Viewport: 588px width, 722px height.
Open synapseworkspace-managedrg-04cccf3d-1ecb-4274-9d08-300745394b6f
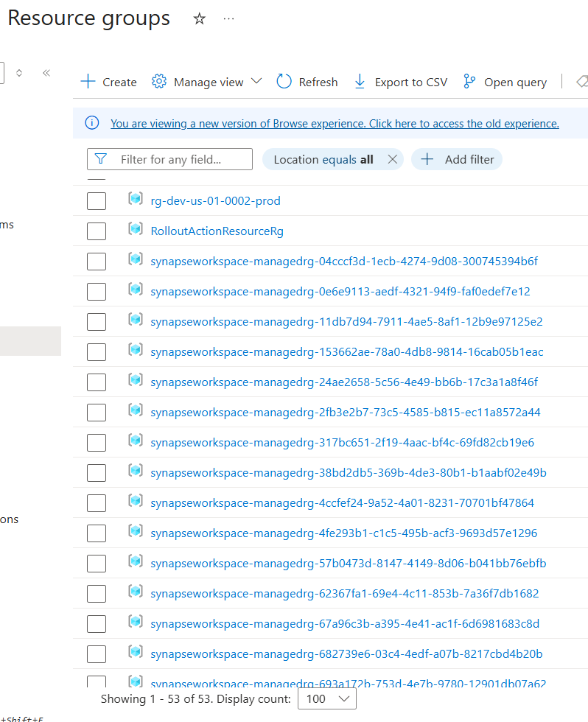coord(344,261)
